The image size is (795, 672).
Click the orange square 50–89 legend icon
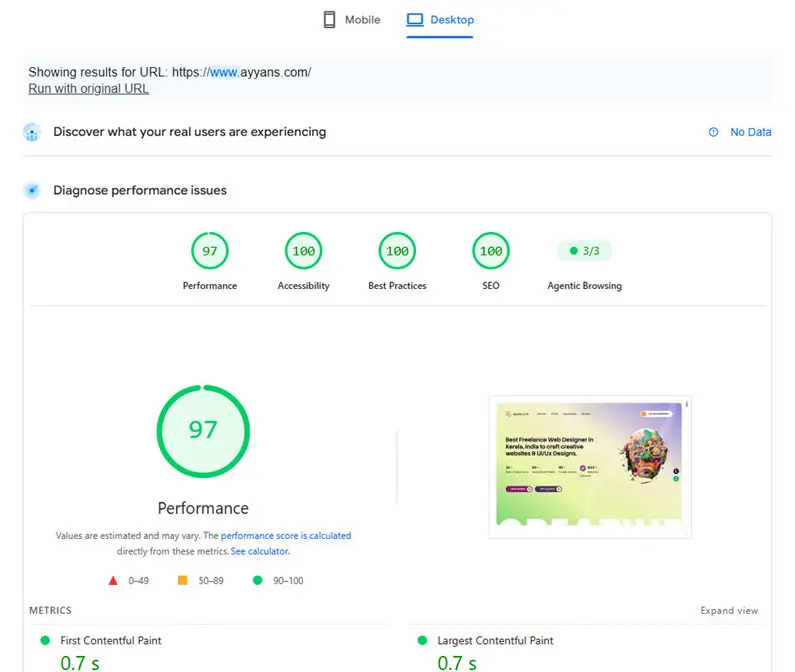[x=183, y=580]
